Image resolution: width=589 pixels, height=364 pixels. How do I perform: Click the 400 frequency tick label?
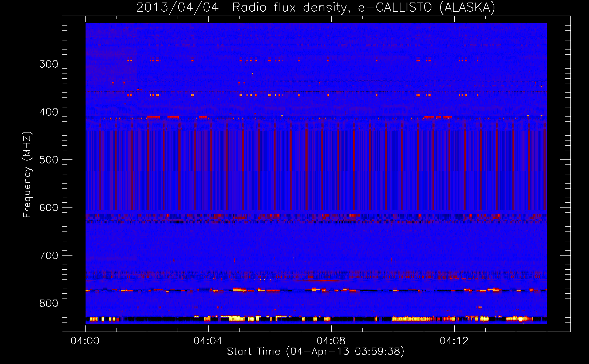click(x=49, y=112)
